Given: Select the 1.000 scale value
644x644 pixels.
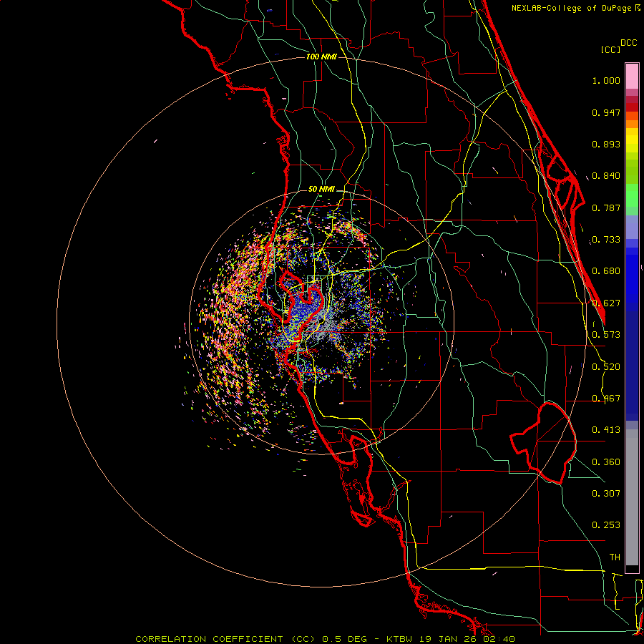Looking at the screenshot, I should 606,80.
